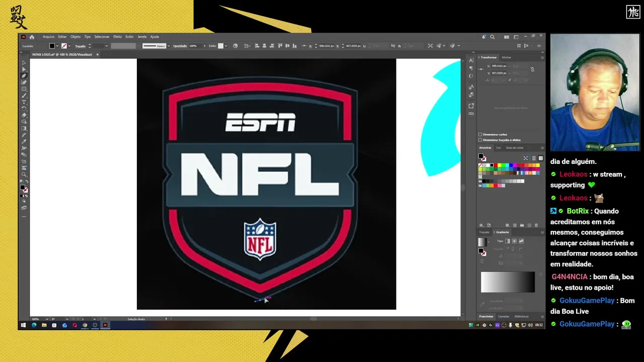Screen dimensions: 644x362
Task: Click New Color Group folder button
Action: [x=522, y=225]
